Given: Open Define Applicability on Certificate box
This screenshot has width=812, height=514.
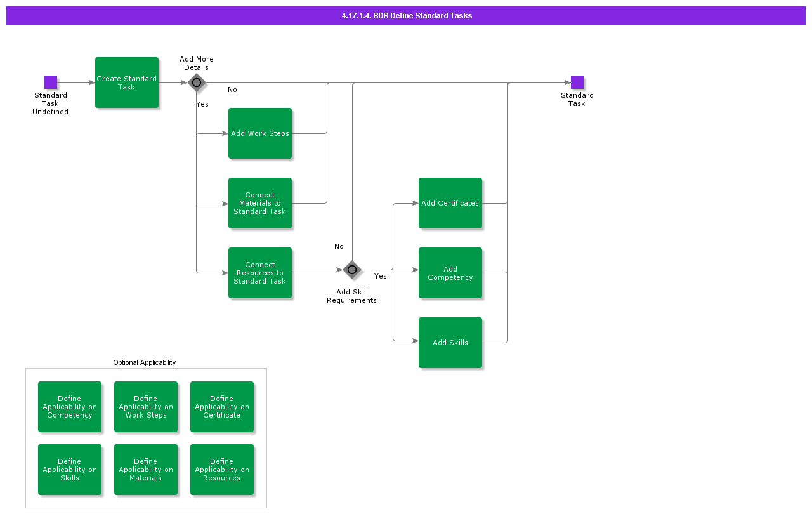Looking at the screenshot, I should (222, 407).
